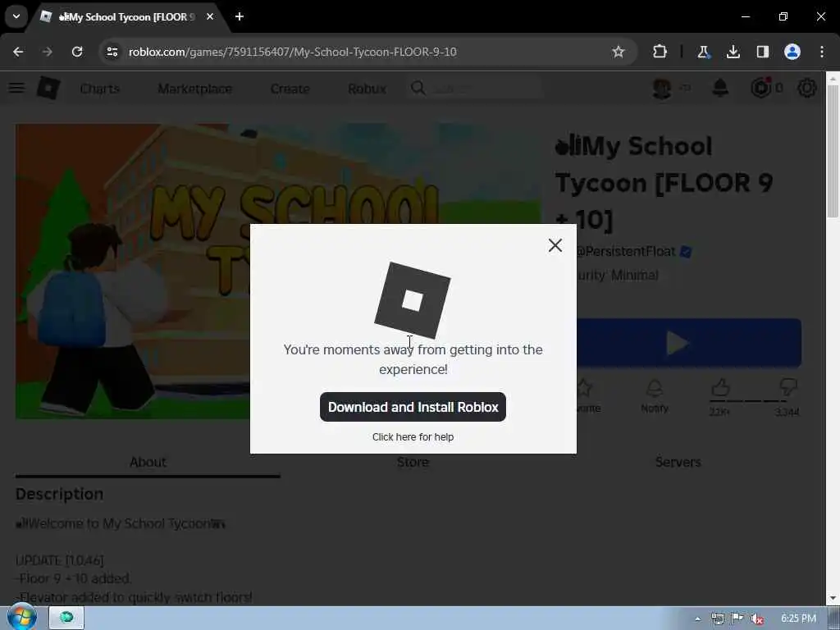Click the page vertical scrollbar thumb
Viewport: 840px width, 630px height.
833,151
